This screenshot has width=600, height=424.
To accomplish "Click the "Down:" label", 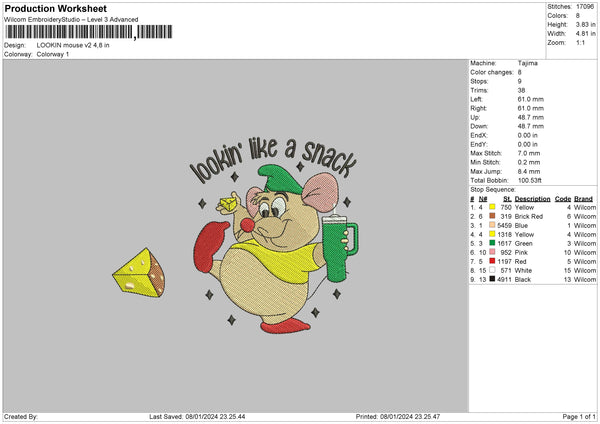I will click(x=479, y=126).
